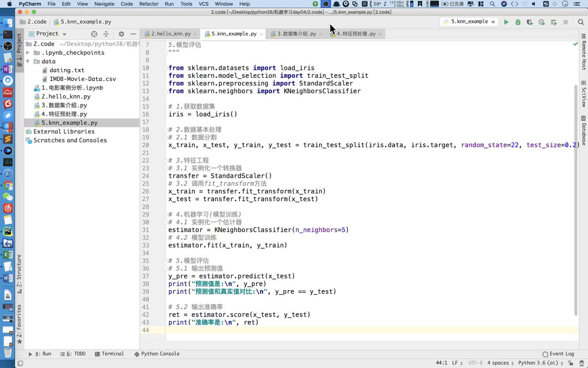Click cursor position 44:1 in status bar
This screenshot has width=588, height=368.
pyautogui.click(x=441, y=363)
